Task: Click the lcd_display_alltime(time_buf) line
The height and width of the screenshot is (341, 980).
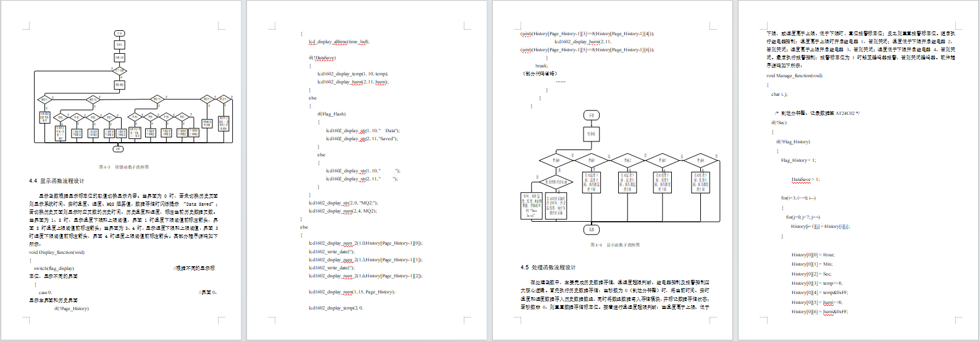Action: (339, 41)
